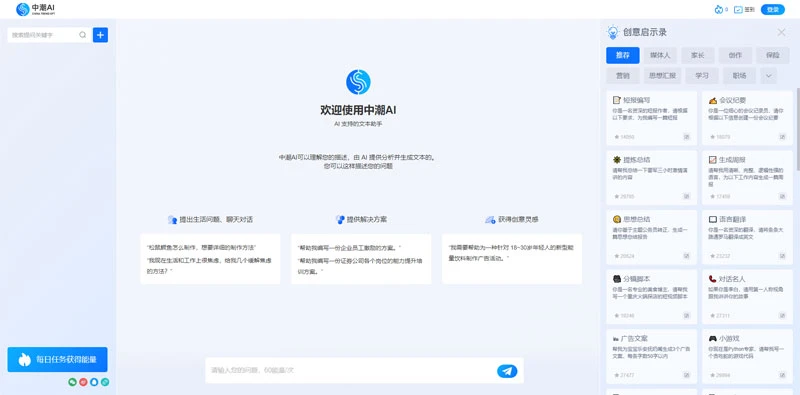Open the 会议纪要 prompt card

click(747, 118)
